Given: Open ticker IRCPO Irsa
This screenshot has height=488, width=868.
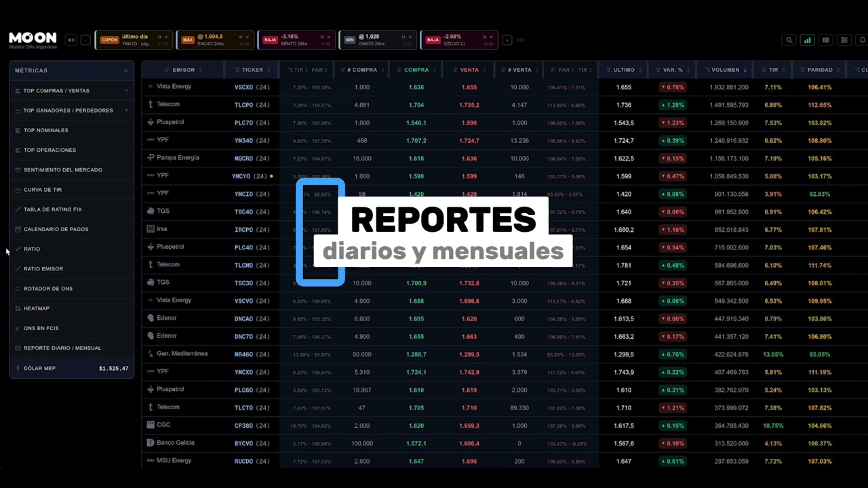Looking at the screenshot, I should click(x=252, y=230).
